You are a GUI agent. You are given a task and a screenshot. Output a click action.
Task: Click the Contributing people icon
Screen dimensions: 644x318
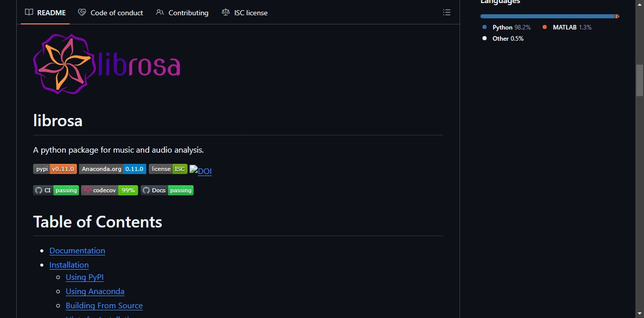click(160, 13)
